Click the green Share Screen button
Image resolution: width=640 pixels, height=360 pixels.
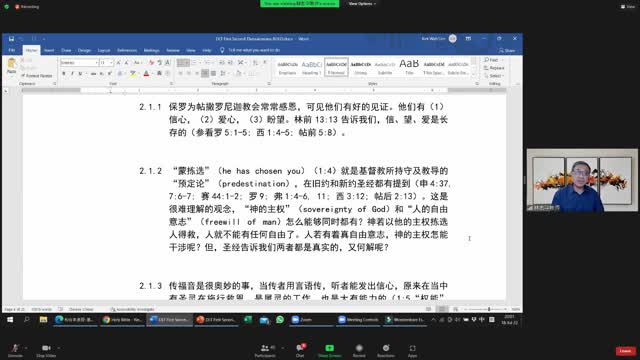329,350
